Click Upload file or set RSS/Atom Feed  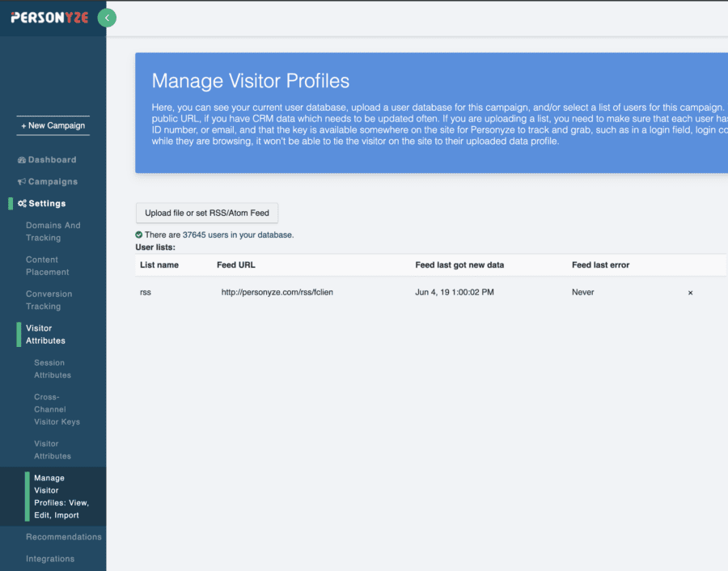[x=207, y=213]
